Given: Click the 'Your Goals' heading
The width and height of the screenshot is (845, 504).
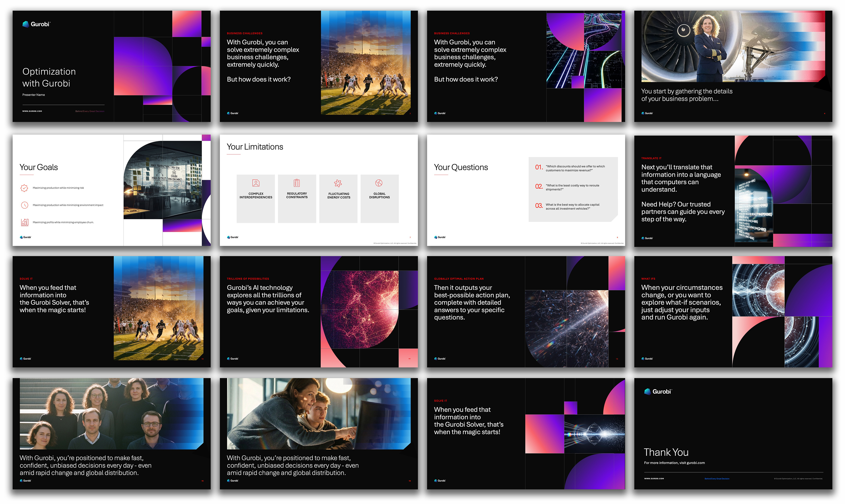Looking at the screenshot, I should click(x=39, y=167).
